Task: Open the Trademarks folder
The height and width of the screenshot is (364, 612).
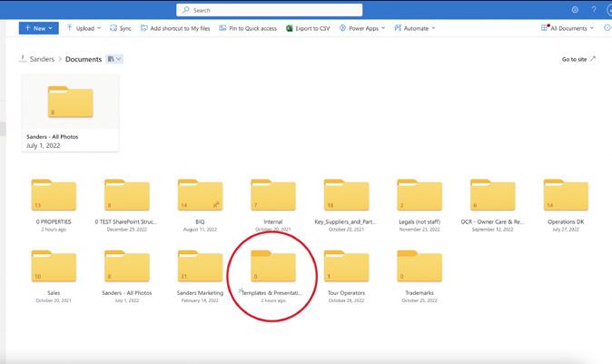Action: click(420, 266)
